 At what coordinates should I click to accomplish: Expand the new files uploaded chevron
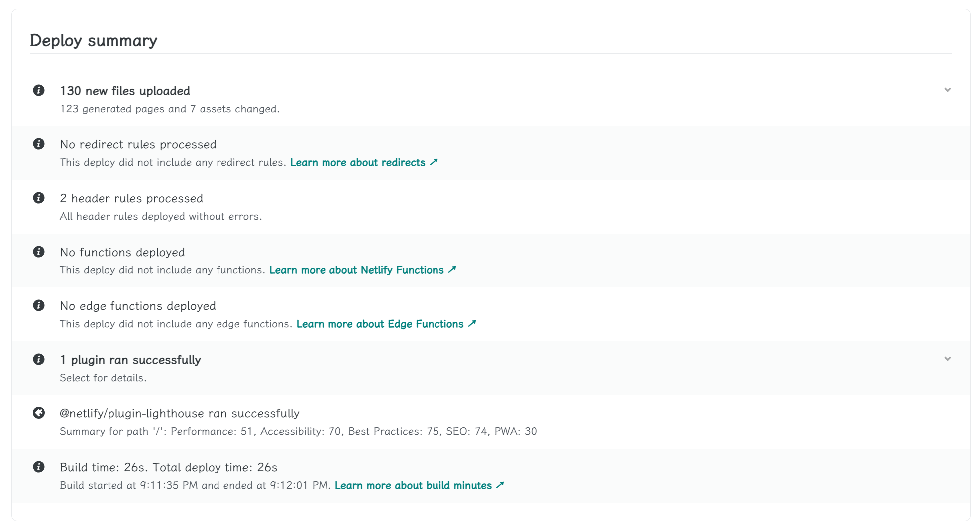click(x=947, y=90)
